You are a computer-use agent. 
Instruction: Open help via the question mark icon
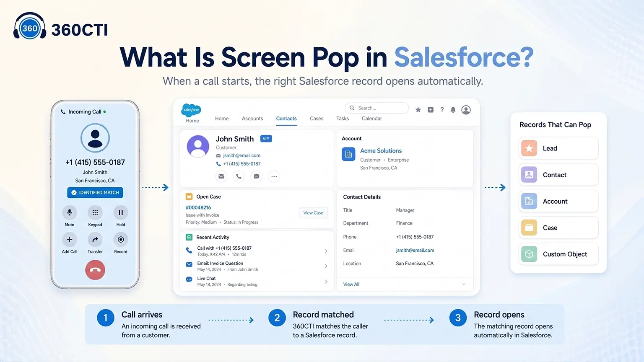(x=442, y=110)
